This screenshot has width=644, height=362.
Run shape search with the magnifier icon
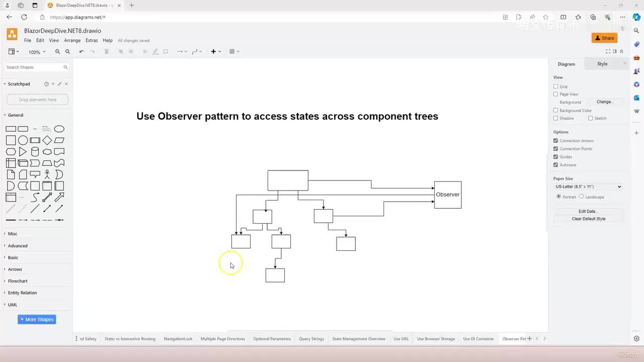tap(65, 67)
